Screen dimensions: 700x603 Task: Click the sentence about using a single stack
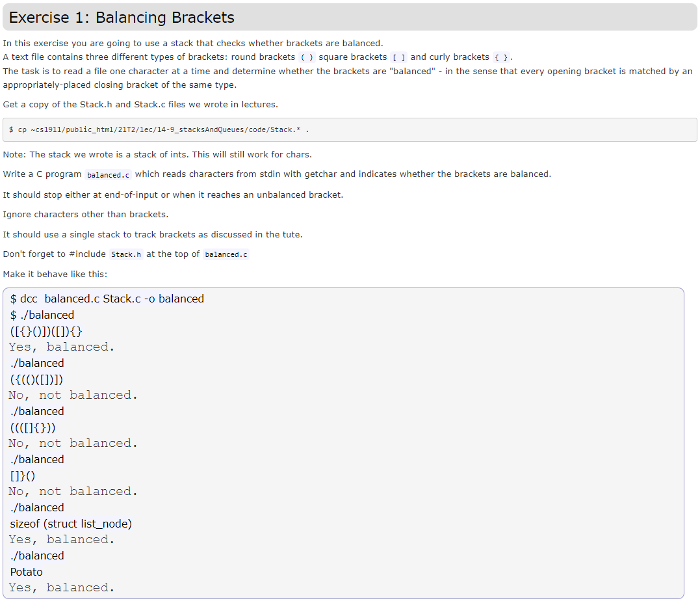(x=153, y=234)
